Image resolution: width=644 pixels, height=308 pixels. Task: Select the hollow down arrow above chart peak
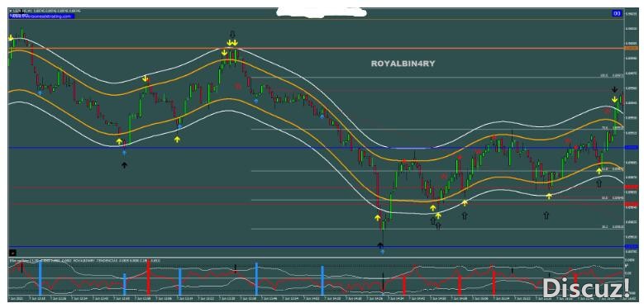(232, 34)
